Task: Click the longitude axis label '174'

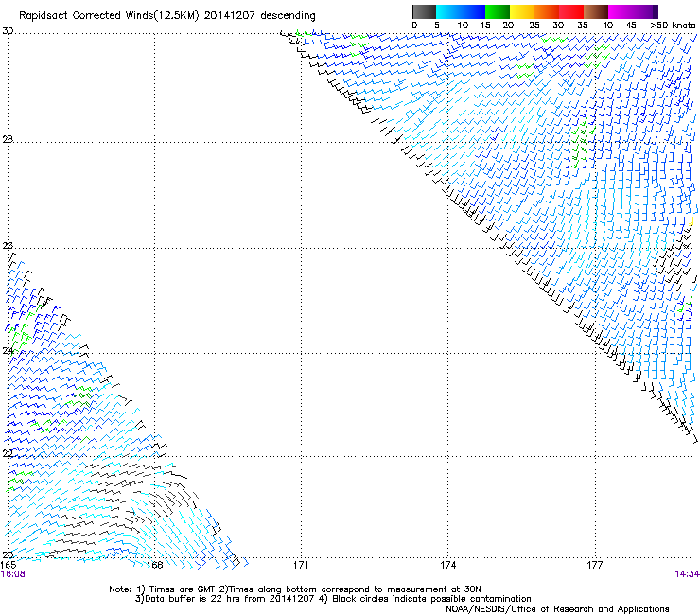Action: pyautogui.click(x=447, y=565)
